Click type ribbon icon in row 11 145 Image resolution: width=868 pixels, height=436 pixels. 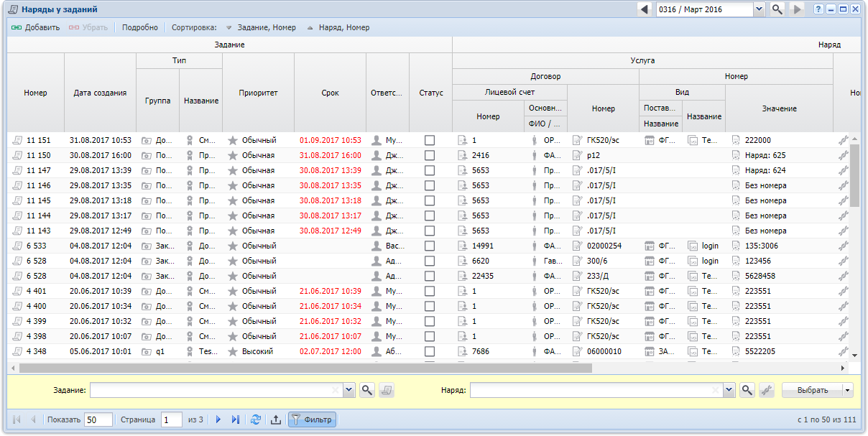click(x=190, y=200)
